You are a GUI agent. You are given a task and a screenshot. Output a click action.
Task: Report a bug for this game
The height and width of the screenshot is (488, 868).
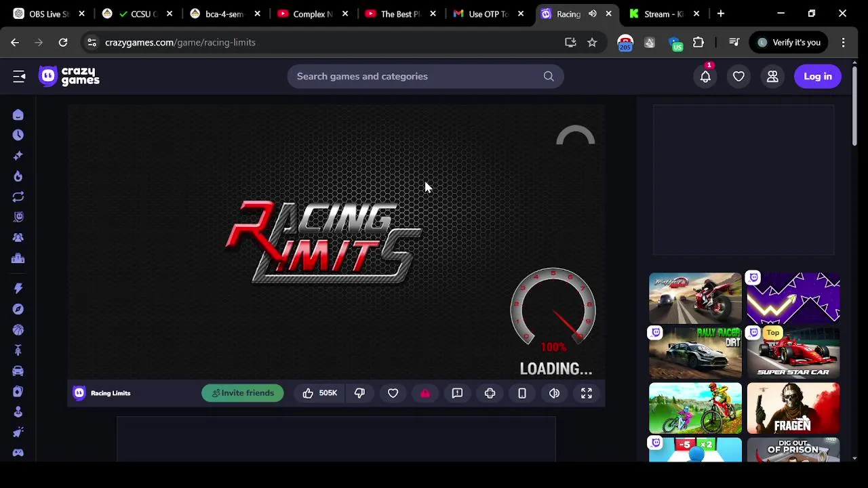point(457,393)
